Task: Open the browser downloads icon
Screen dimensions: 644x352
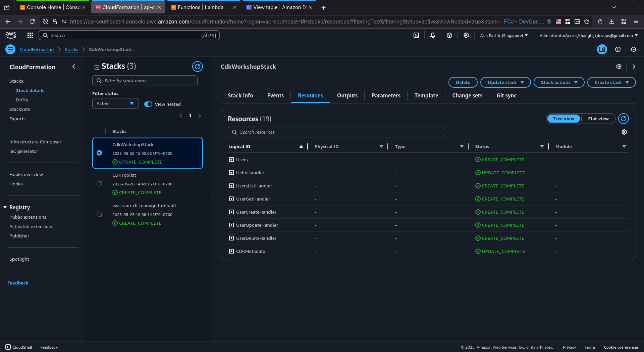Action: click(612, 21)
